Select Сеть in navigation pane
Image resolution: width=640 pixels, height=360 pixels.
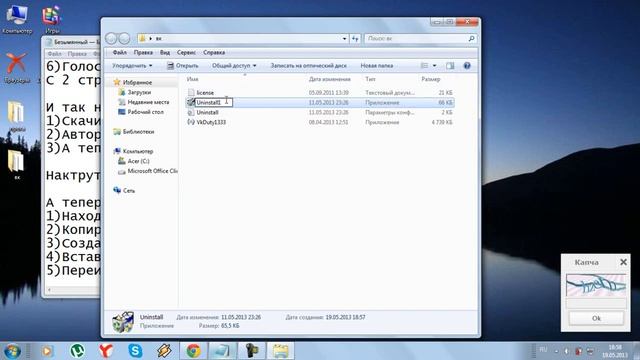coord(129,191)
